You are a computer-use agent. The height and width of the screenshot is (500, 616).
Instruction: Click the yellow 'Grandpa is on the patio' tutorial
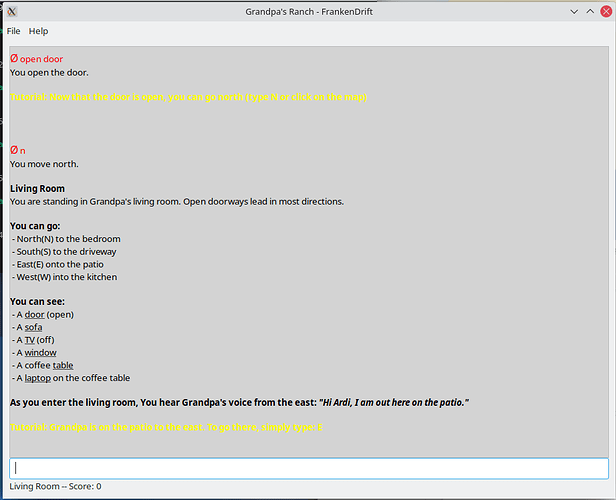(166, 427)
